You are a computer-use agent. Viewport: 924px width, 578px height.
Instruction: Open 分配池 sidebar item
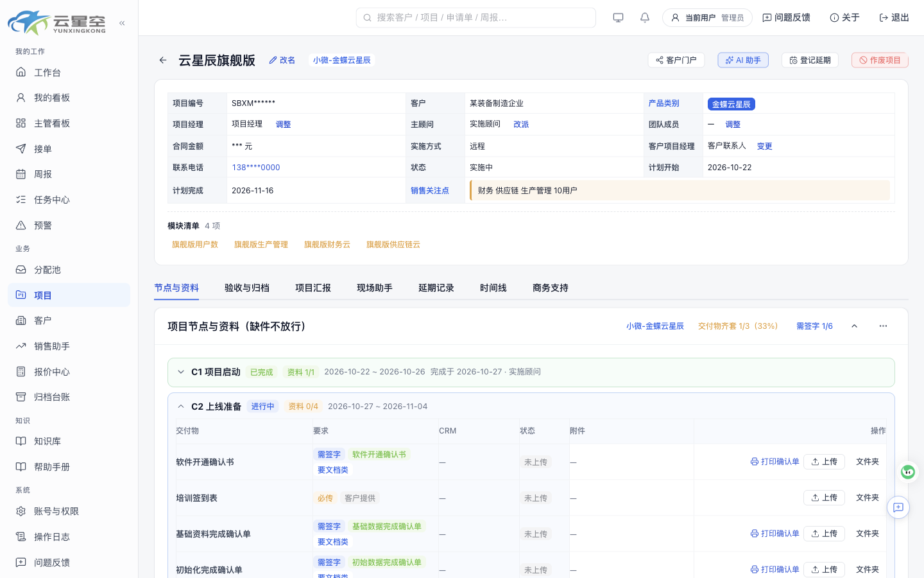coord(69,270)
